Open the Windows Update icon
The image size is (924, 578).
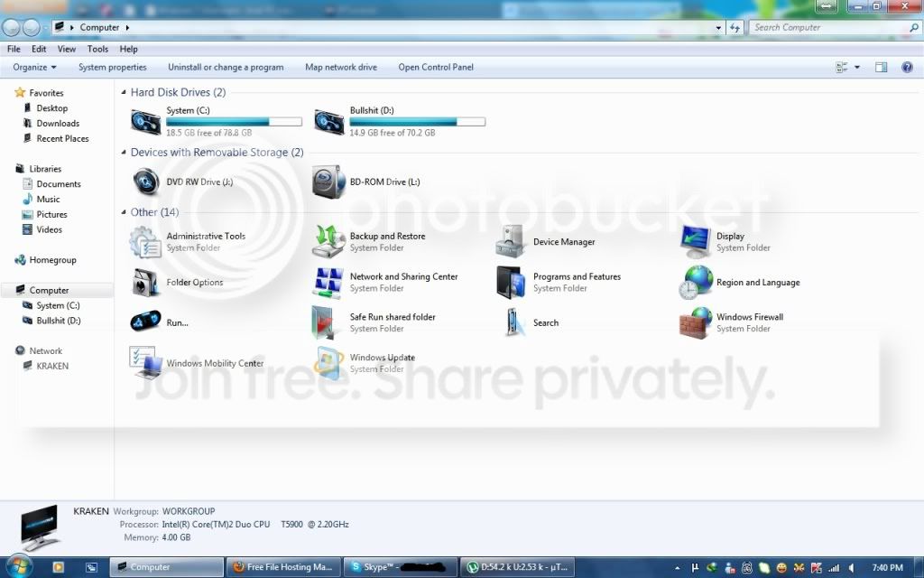click(x=328, y=363)
